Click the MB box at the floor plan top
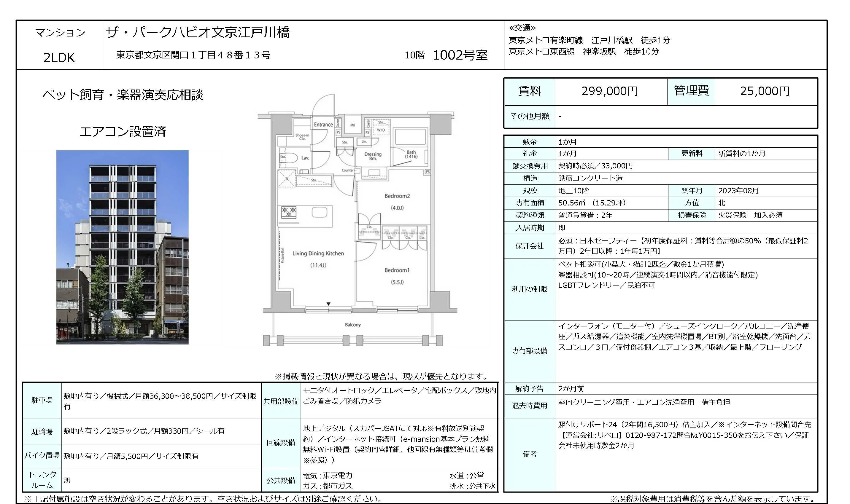The image size is (850, 504). point(352,126)
